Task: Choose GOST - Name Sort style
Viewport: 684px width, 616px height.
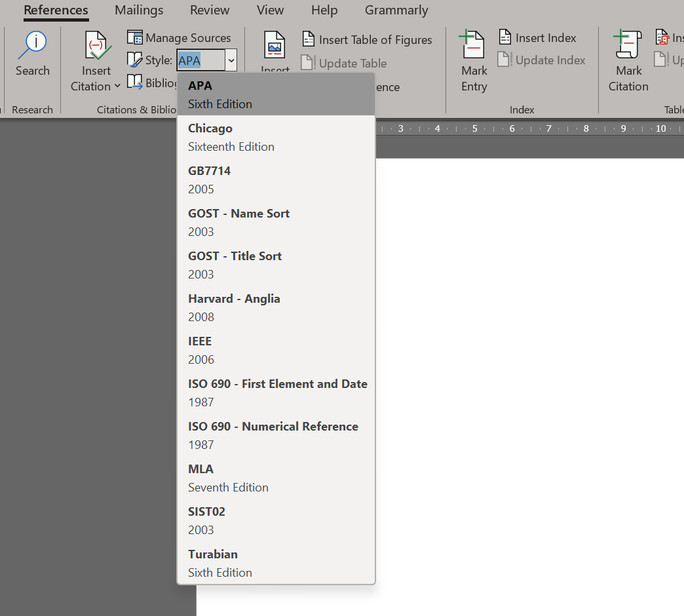Action: click(276, 223)
